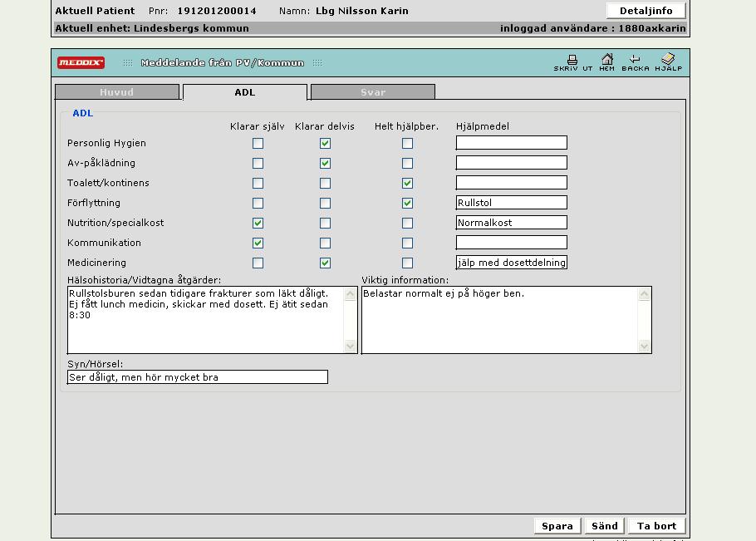756x541 pixels.
Task: Print the message with Skriv ut icon
Action: point(572,62)
